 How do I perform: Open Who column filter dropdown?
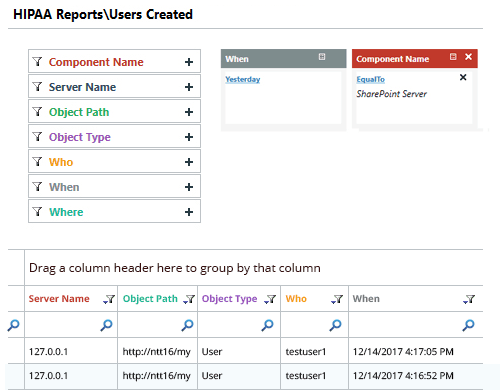coord(337,299)
